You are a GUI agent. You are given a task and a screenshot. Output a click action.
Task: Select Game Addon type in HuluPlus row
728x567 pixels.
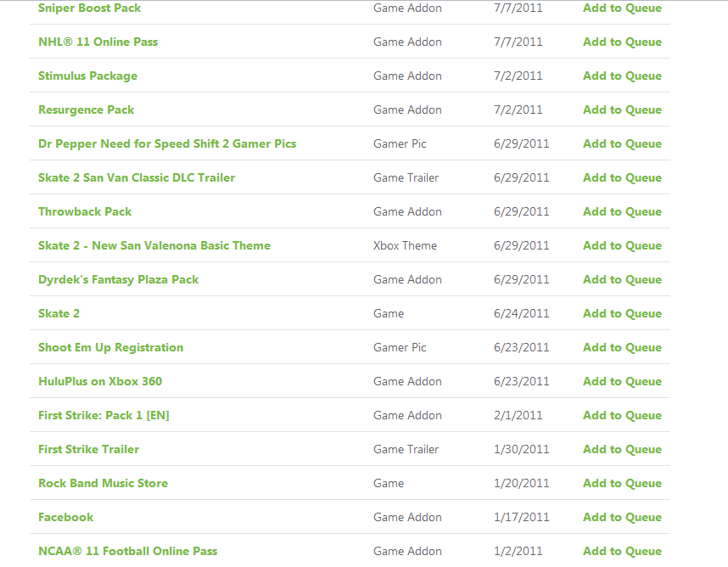tap(407, 381)
